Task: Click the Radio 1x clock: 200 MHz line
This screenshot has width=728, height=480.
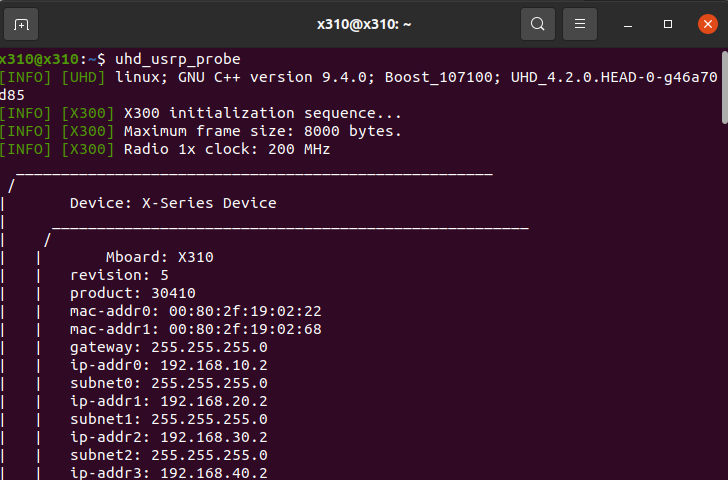Action: click(x=227, y=149)
